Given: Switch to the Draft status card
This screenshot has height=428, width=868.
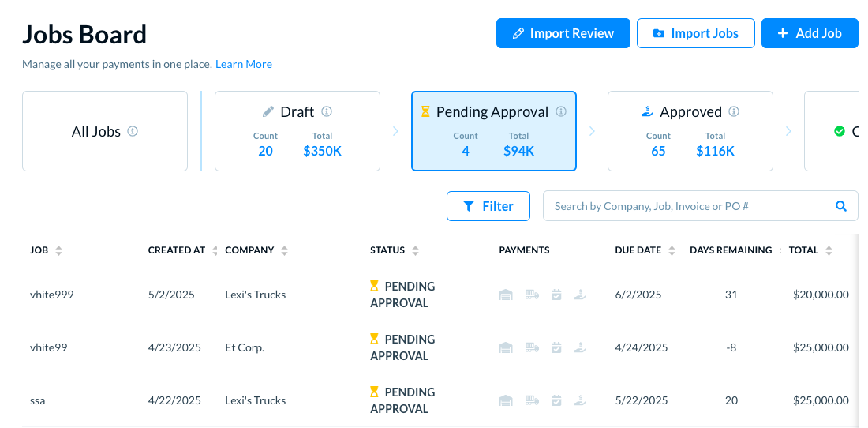Looking at the screenshot, I should 297,131.
